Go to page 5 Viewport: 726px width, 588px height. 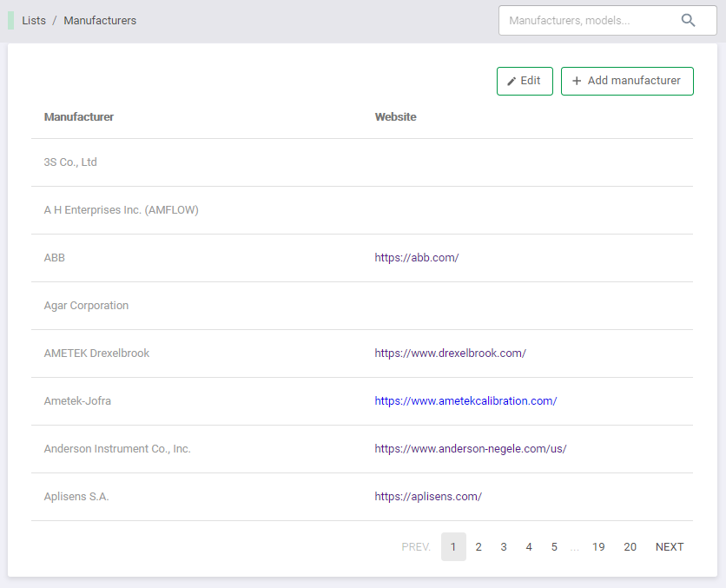554,547
